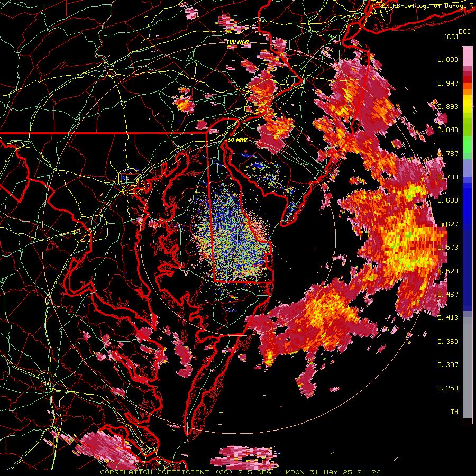The width and height of the screenshot is (476, 476).
Task: Click the 0.520 legend value
Action: tap(448, 271)
